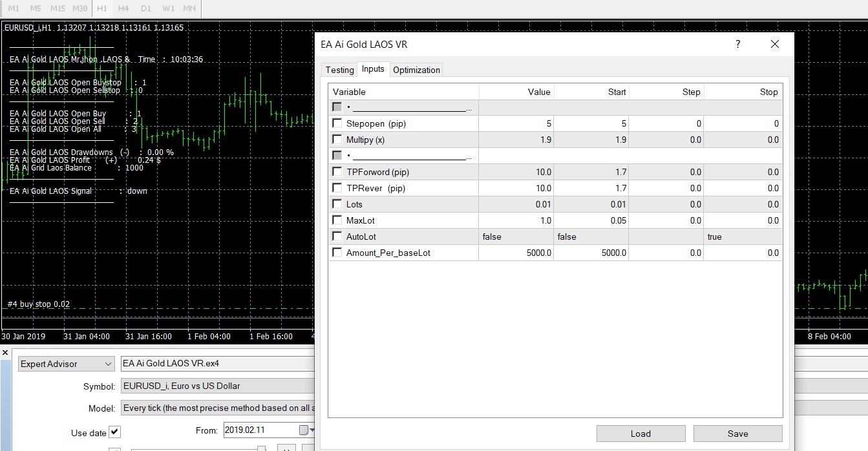Close the EA Ai Gold LAOS VR dialog
The width and height of the screenshot is (868, 451).
pos(775,44)
